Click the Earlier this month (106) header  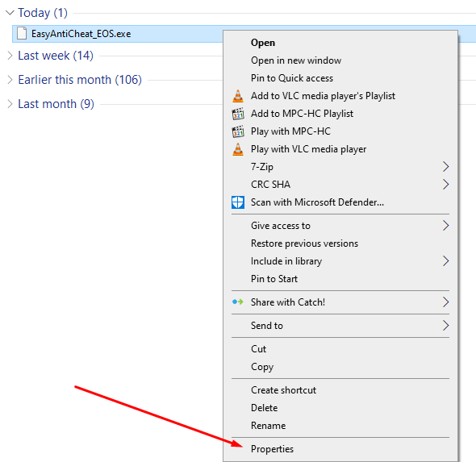pyautogui.click(x=80, y=80)
